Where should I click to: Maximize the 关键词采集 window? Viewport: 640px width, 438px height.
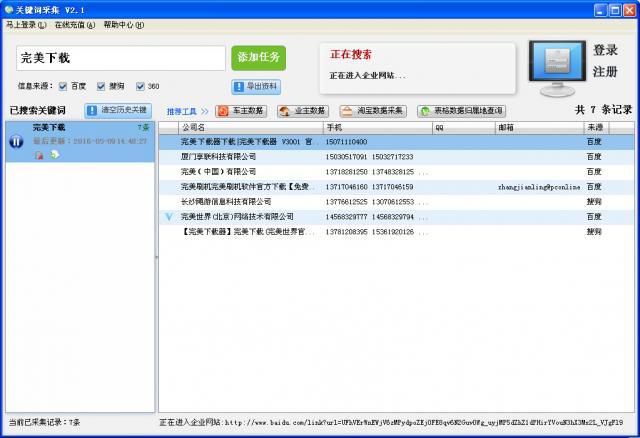click(615, 10)
